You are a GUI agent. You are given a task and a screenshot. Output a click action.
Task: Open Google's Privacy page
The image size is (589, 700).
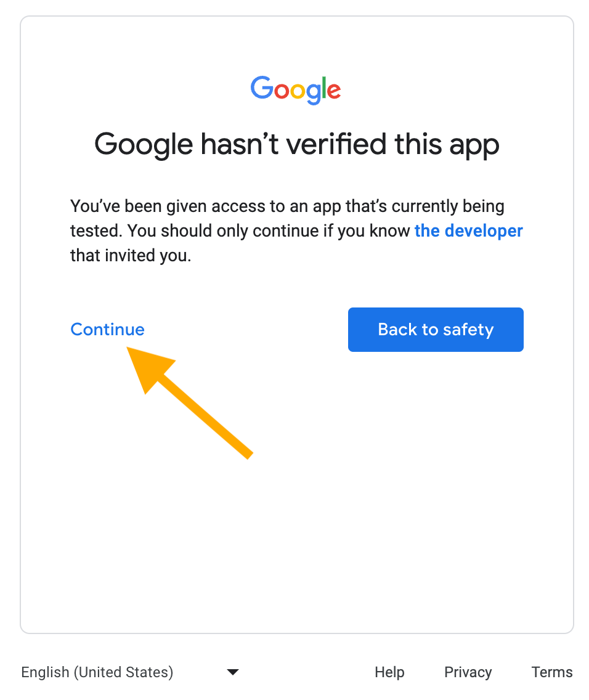click(468, 672)
